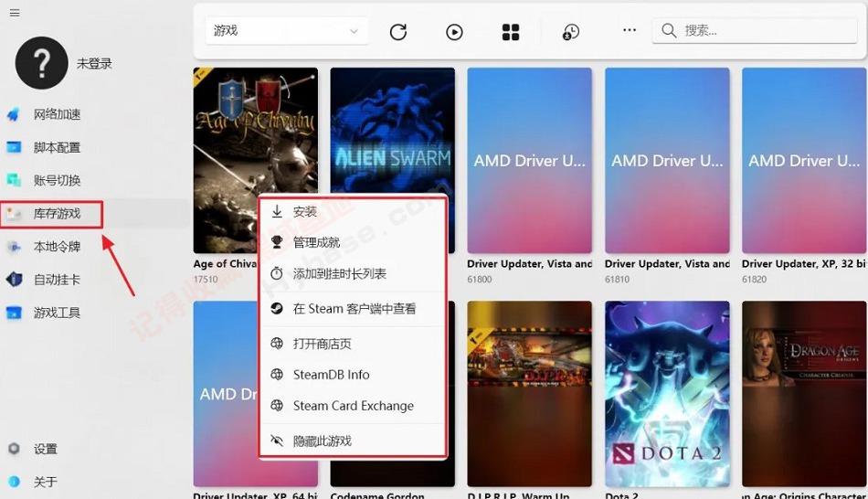Click the AMD Driver card 61820
This screenshot has height=499, width=868.
[804, 161]
